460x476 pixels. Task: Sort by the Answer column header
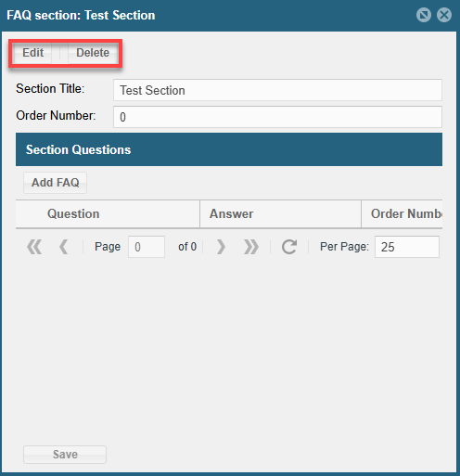pyautogui.click(x=280, y=213)
